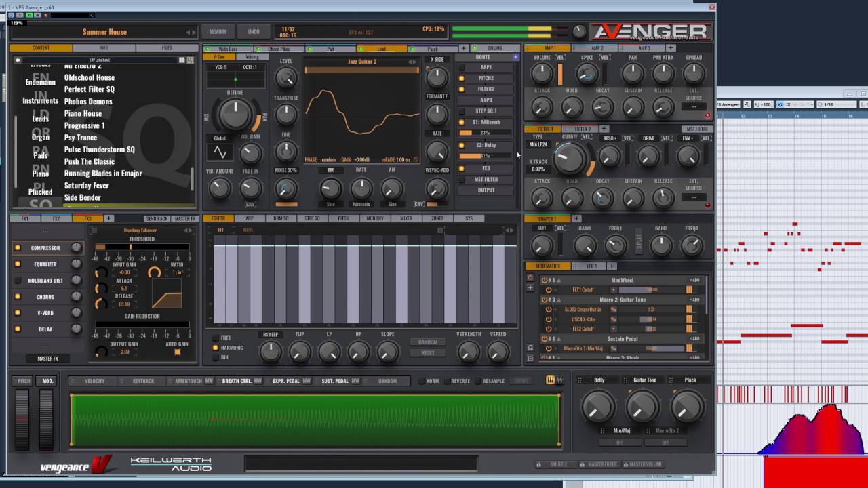Switch to the INFO tab
The height and width of the screenshot is (488, 868).
(104, 48)
